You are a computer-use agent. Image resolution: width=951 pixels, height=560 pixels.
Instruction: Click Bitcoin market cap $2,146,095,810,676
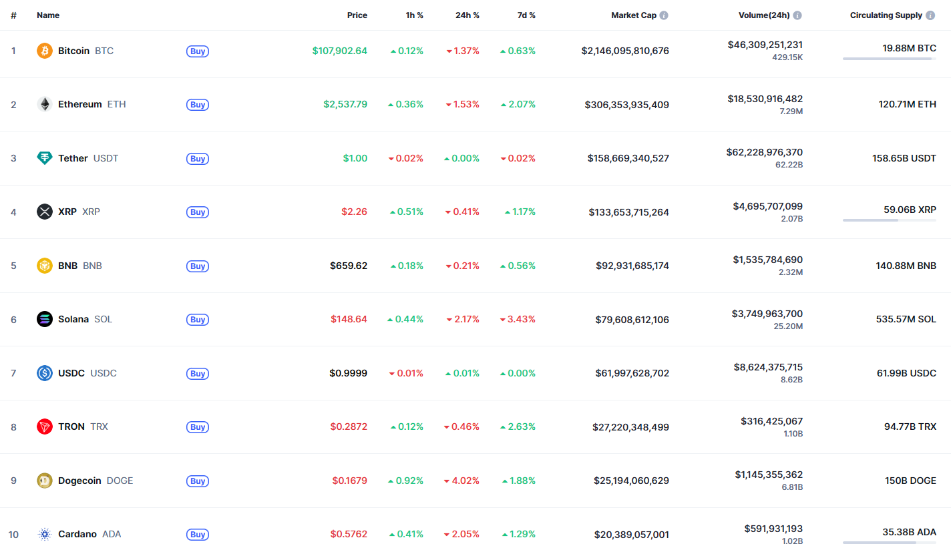625,51
